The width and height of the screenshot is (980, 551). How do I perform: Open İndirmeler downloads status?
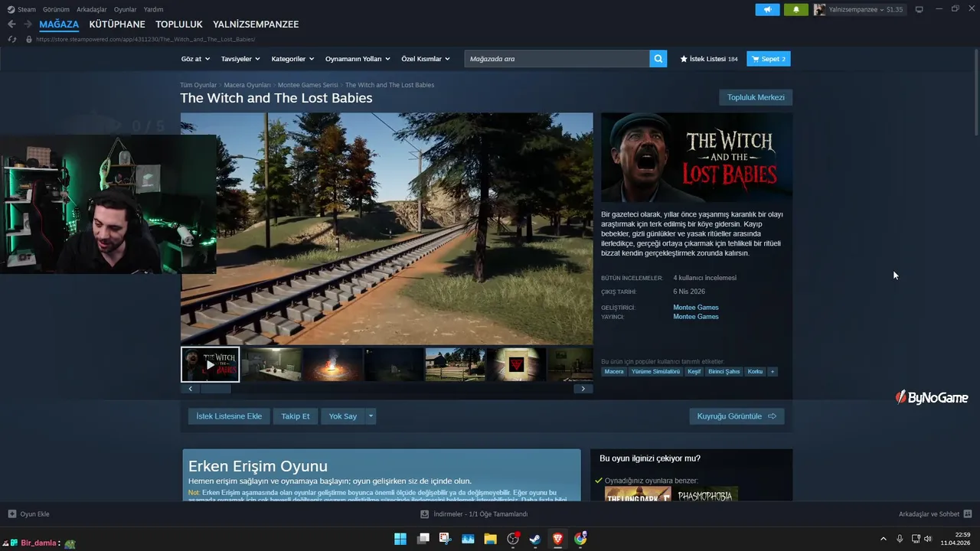474,514
